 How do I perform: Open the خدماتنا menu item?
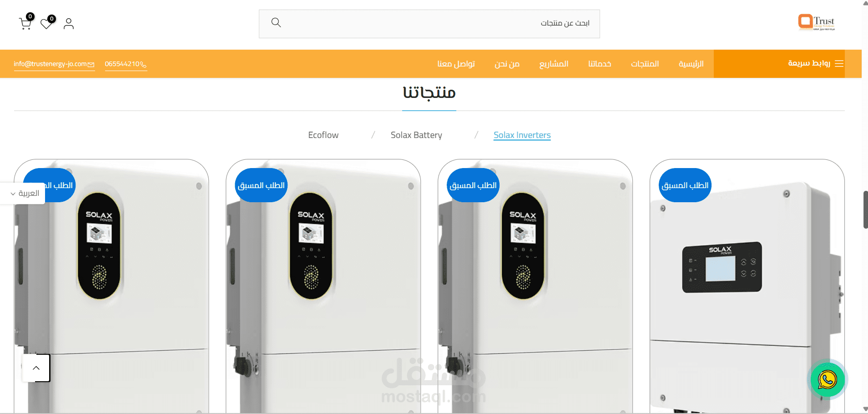[600, 64]
